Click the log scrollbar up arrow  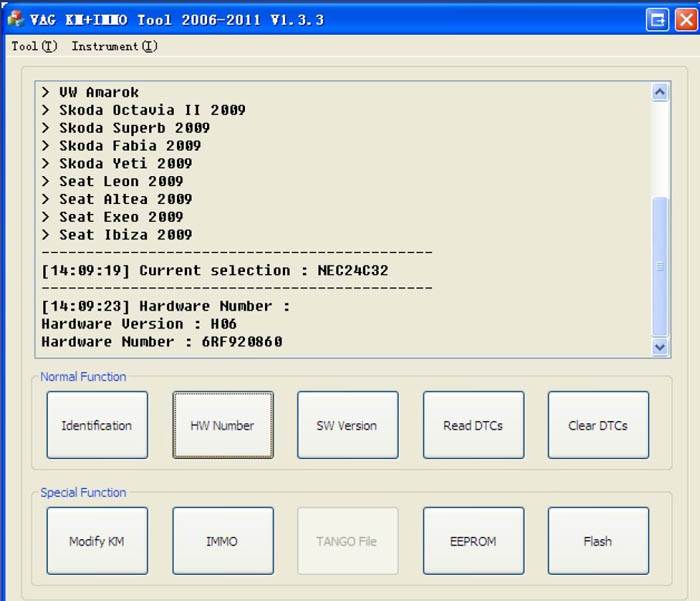coord(660,92)
